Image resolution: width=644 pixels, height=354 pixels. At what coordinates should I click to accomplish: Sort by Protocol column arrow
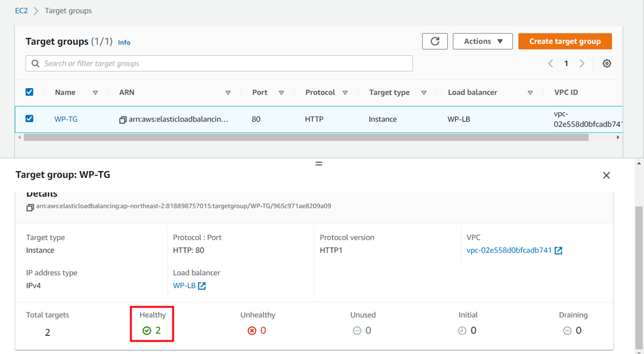(345, 93)
